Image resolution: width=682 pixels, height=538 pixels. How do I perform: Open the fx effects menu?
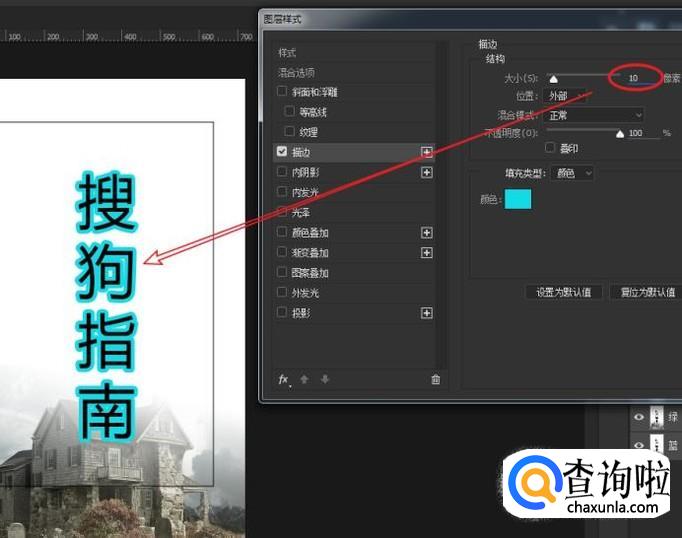[x=284, y=380]
